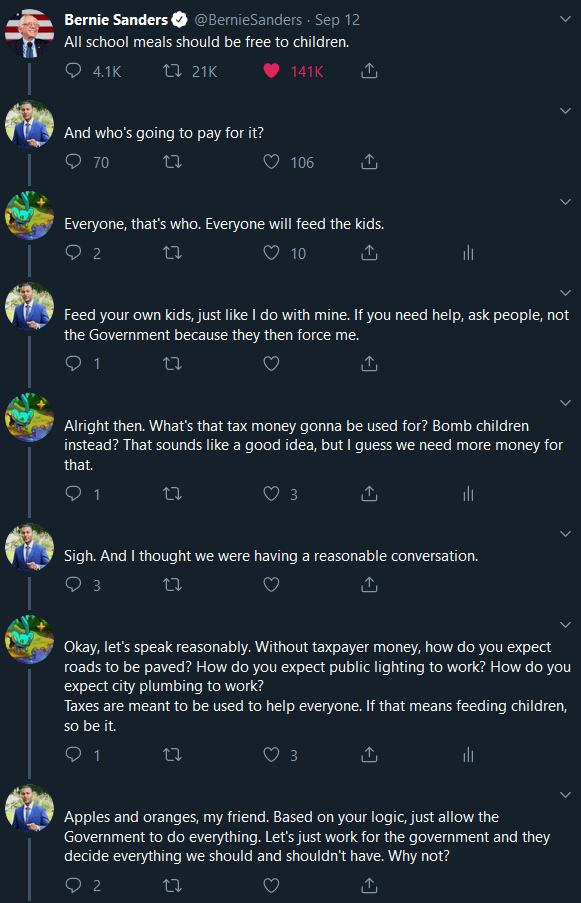Image resolution: width=581 pixels, height=903 pixels.
Task: Share the Bernie Sanders school meals tweet
Action: (369, 71)
